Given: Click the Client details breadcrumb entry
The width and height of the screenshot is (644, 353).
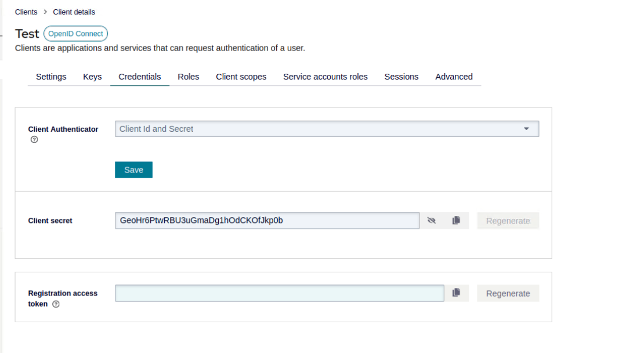Looking at the screenshot, I should click(74, 11).
